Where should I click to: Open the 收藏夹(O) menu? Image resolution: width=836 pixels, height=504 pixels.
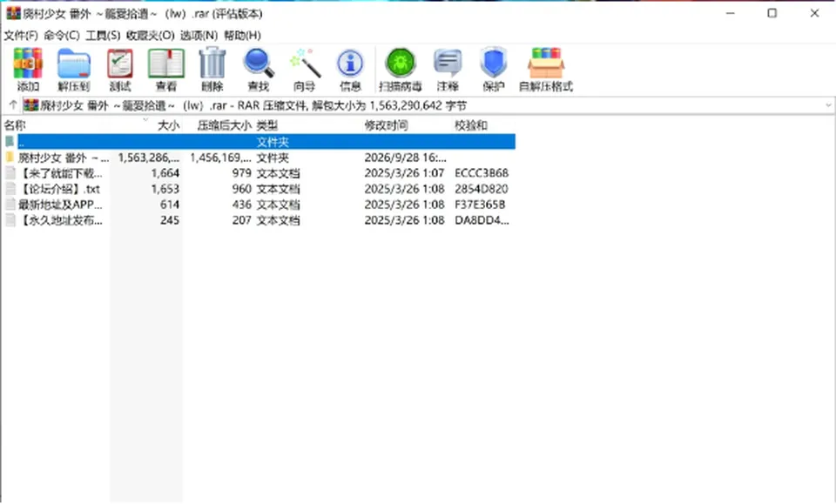coord(151,35)
